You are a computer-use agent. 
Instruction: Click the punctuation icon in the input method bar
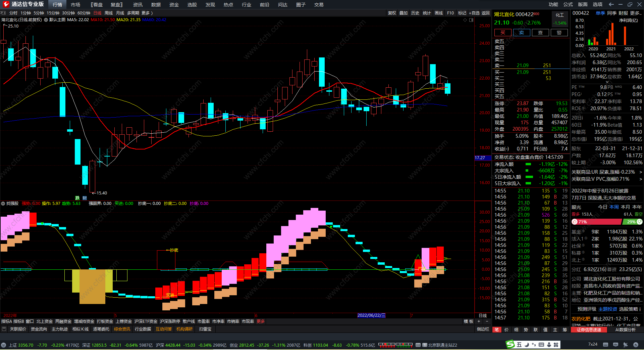pos(534,345)
